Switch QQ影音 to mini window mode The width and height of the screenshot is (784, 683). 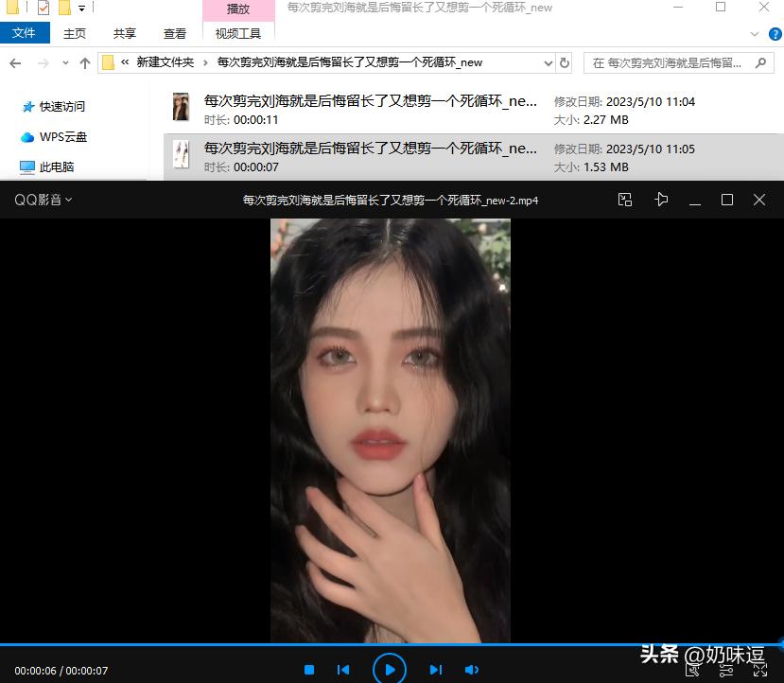624,200
